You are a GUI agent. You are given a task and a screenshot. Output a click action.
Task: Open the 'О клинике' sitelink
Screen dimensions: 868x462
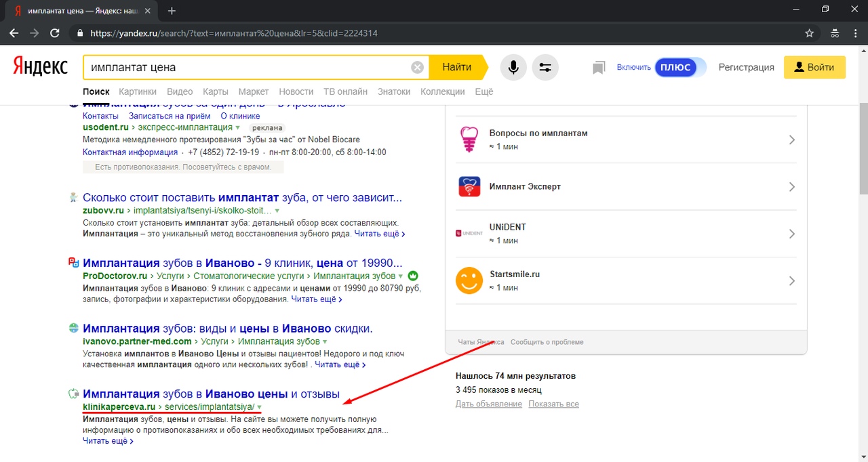[x=240, y=116]
